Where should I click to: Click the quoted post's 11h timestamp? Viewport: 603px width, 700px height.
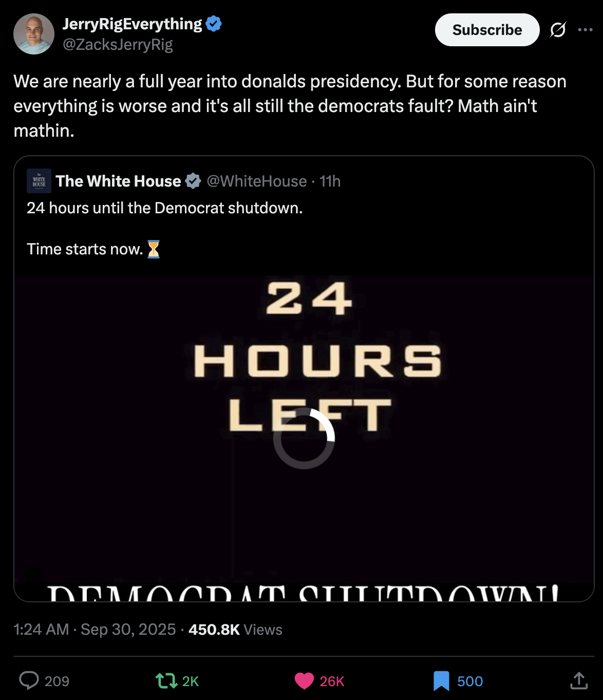tap(330, 181)
